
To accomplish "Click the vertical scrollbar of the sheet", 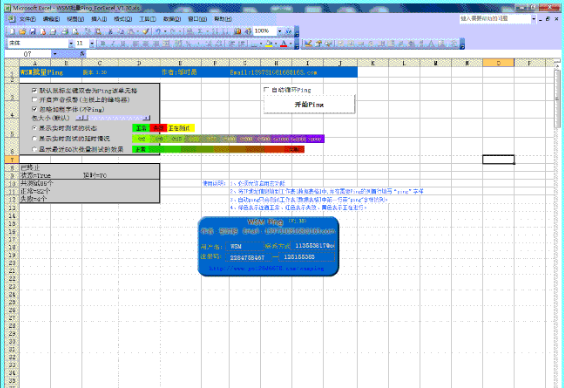I will click(558, 99).
